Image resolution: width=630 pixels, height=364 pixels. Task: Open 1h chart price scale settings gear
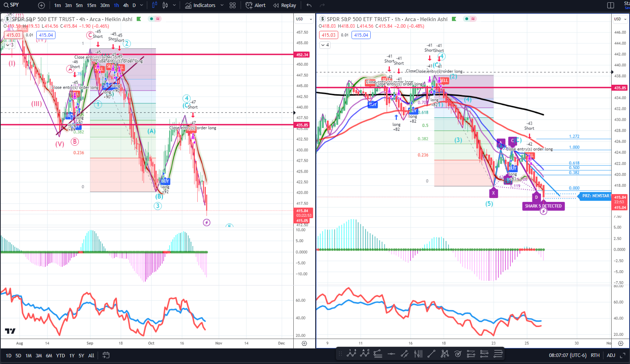pyautogui.click(x=621, y=343)
